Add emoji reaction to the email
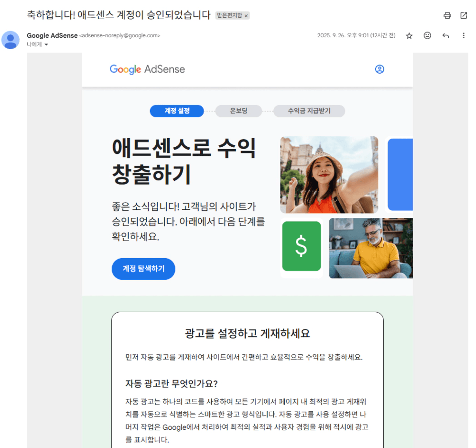476x448 pixels. [x=427, y=35]
